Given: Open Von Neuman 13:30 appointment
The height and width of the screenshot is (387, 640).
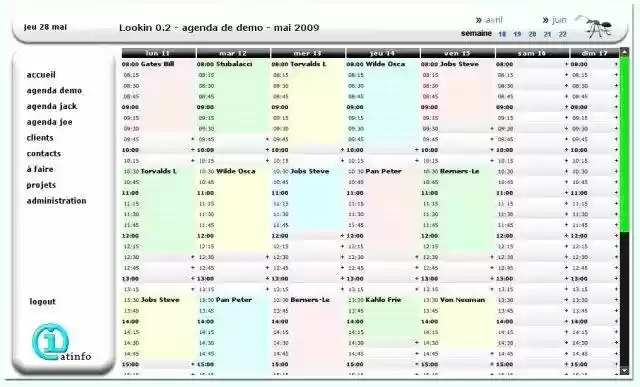Looking at the screenshot, I should [x=462, y=300].
